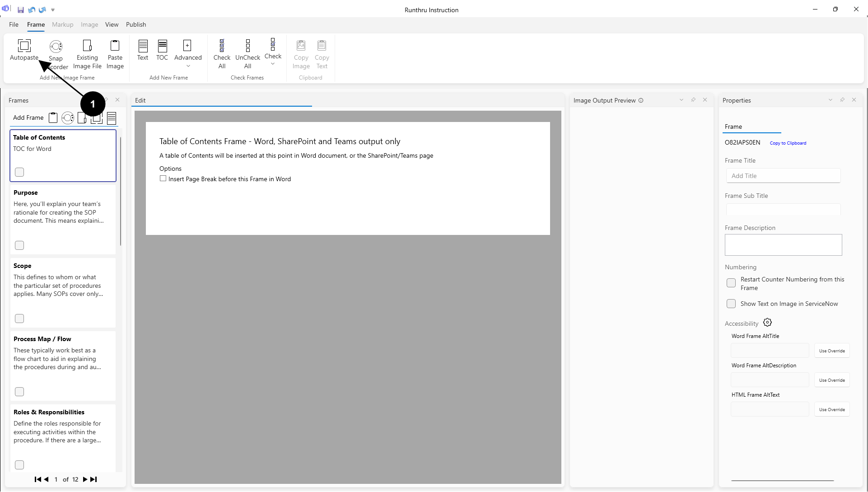Open Image Output Preview panel options chevron

click(681, 100)
